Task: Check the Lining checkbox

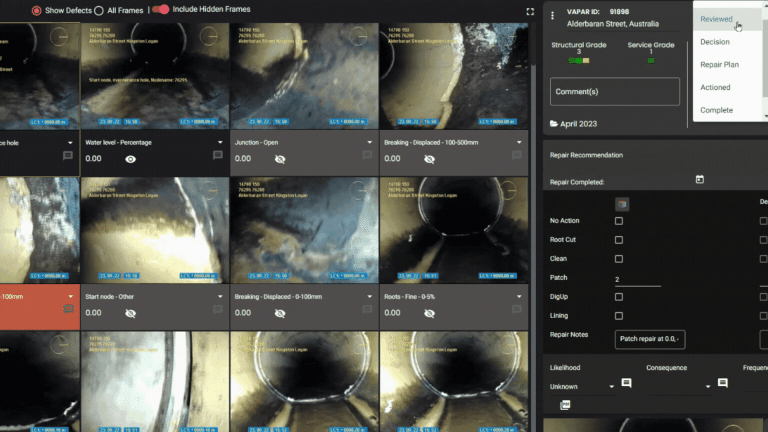Action: pyautogui.click(x=619, y=316)
